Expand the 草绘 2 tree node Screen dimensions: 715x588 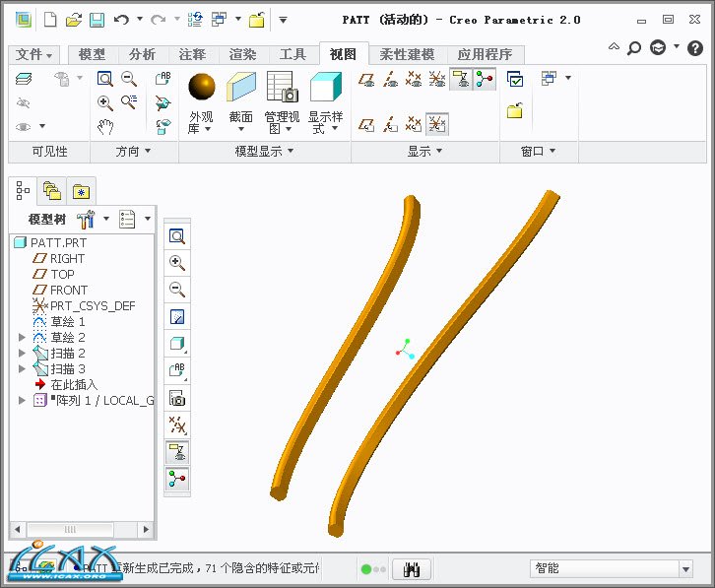tap(22, 337)
